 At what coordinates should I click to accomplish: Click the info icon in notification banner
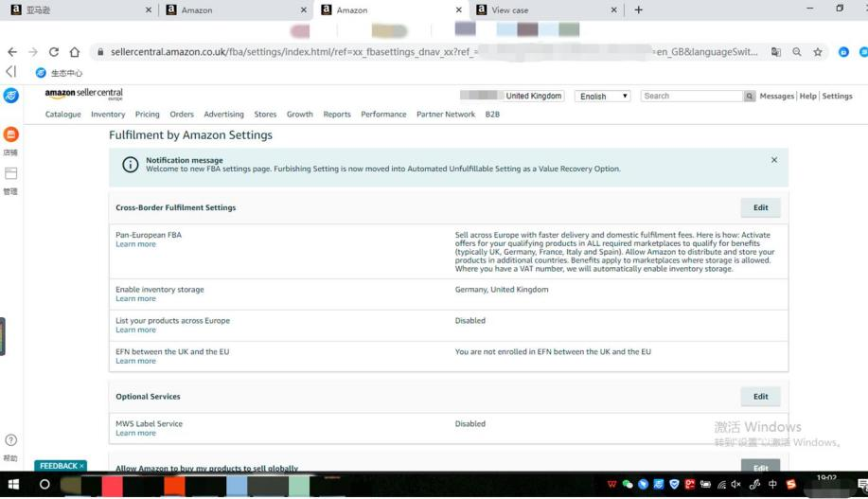tap(130, 165)
